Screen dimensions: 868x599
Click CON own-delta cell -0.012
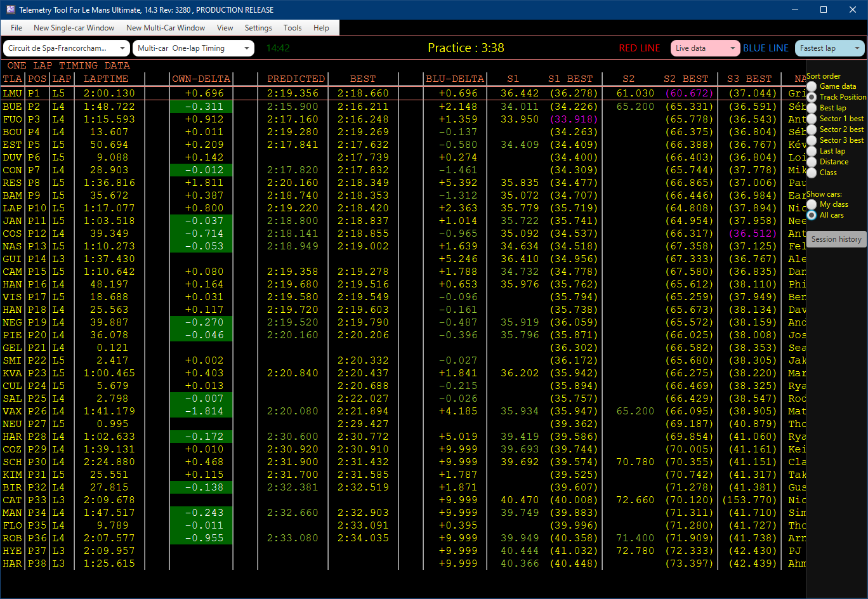click(x=201, y=170)
